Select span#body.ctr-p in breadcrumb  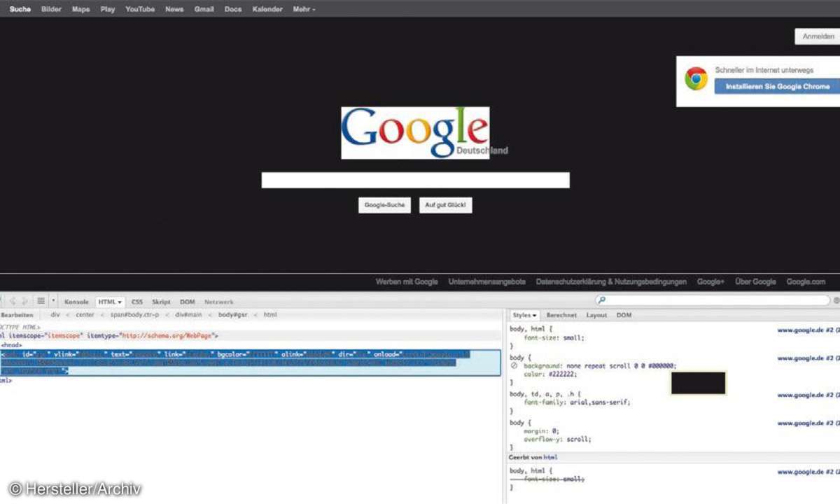pyautogui.click(x=134, y=316)
